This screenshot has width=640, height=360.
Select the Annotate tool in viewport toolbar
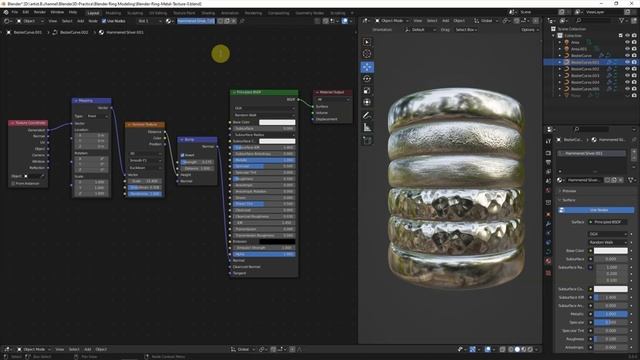point(367,116)
